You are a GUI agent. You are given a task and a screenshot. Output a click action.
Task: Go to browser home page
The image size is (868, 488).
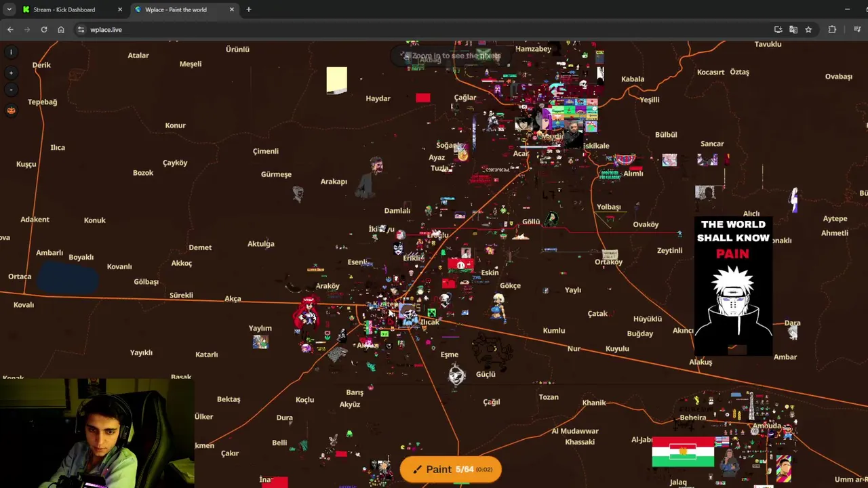(61, 30)
